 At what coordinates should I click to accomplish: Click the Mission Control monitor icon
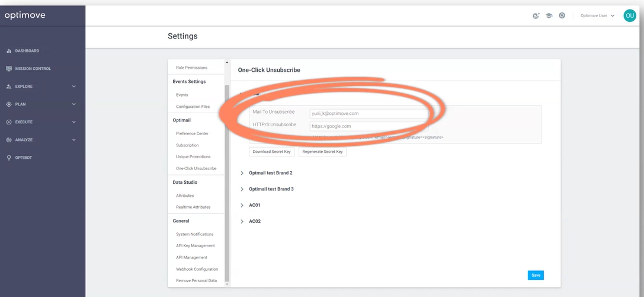9,69
